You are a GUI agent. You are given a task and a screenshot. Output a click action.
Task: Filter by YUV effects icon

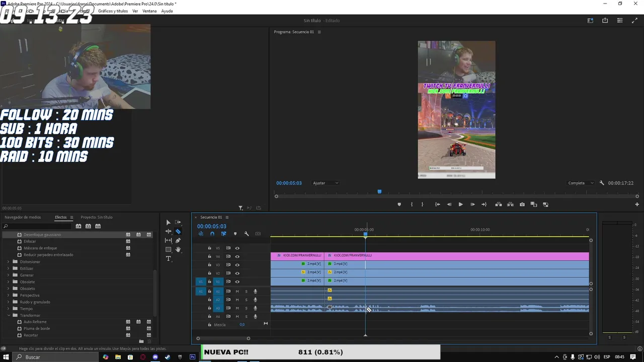pyautogui.click(x=98, y=226)
